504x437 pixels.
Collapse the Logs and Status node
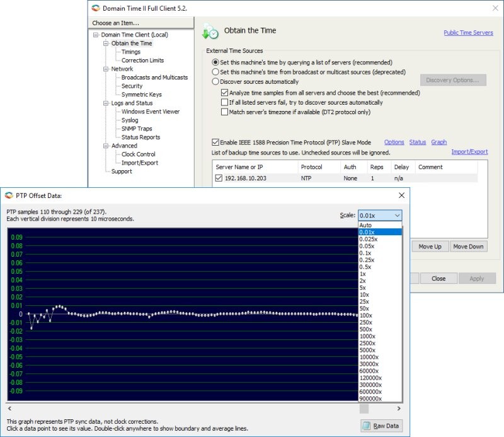[x=106, y=103]
